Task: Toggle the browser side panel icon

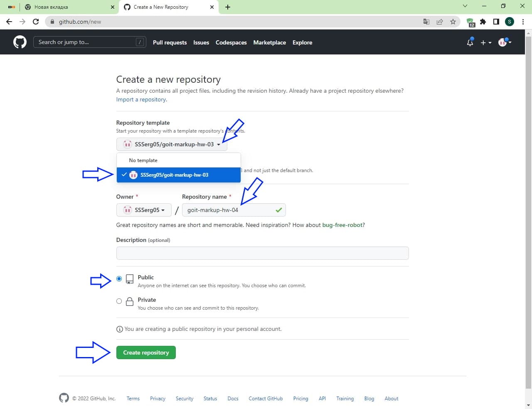Action: [496, 22]
